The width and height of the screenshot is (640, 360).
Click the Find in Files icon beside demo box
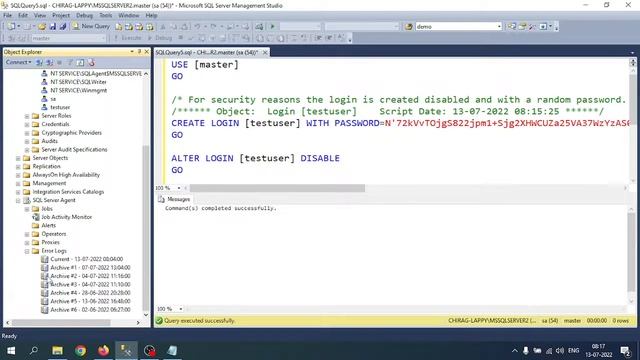click(x=409, y=27)
